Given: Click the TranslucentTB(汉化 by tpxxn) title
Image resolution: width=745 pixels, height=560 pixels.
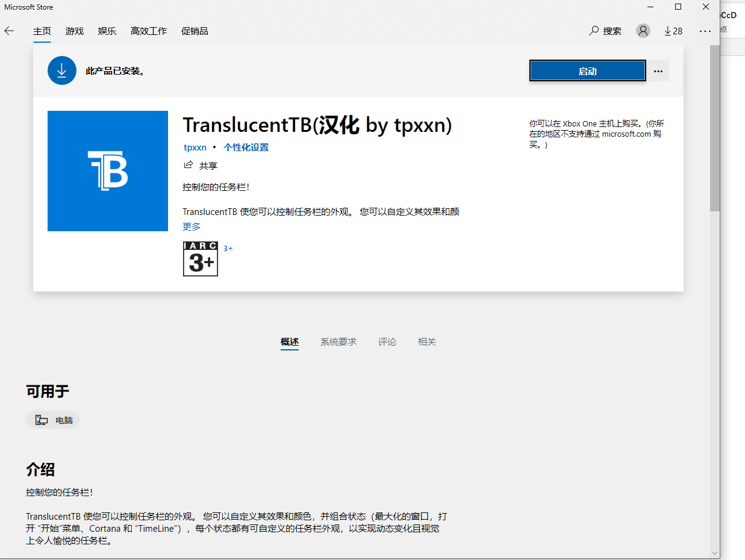Looking at the screenshot, I should tap(317, 125).
